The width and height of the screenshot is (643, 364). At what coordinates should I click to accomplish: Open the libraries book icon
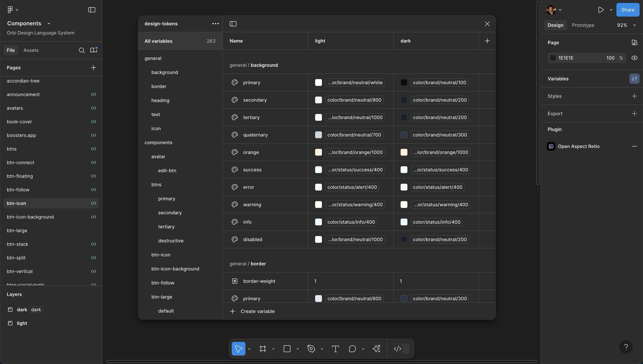(94, 50)
